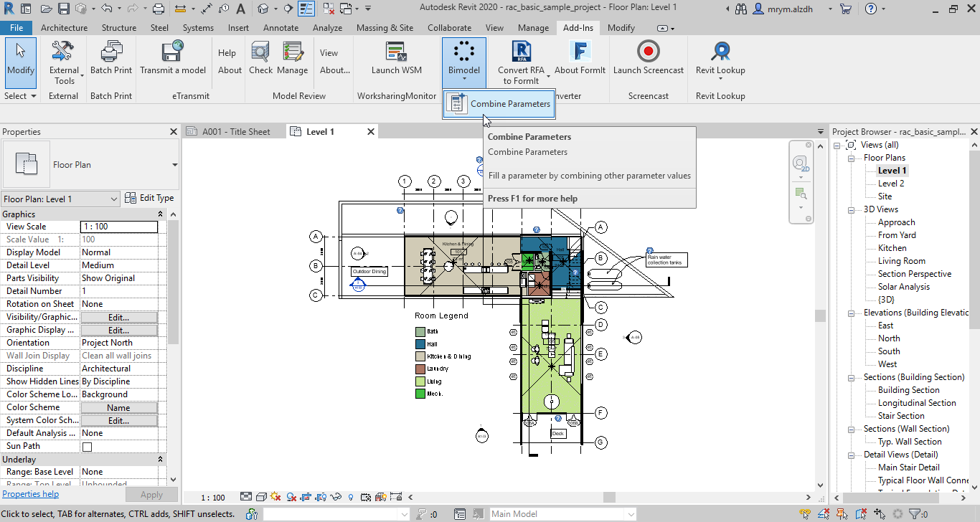980x522 pixels.
Task: Switch to the A001 - Title Sheet tab
Action: [235, 131]
